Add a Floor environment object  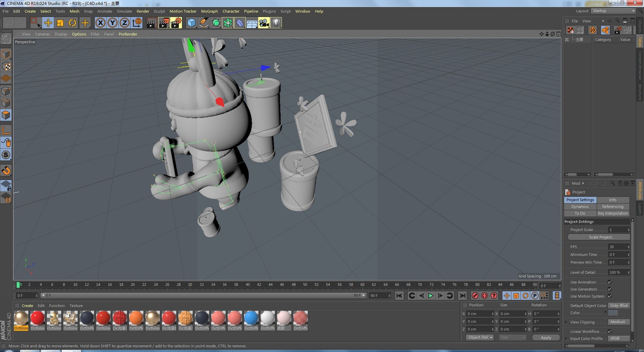252,23
